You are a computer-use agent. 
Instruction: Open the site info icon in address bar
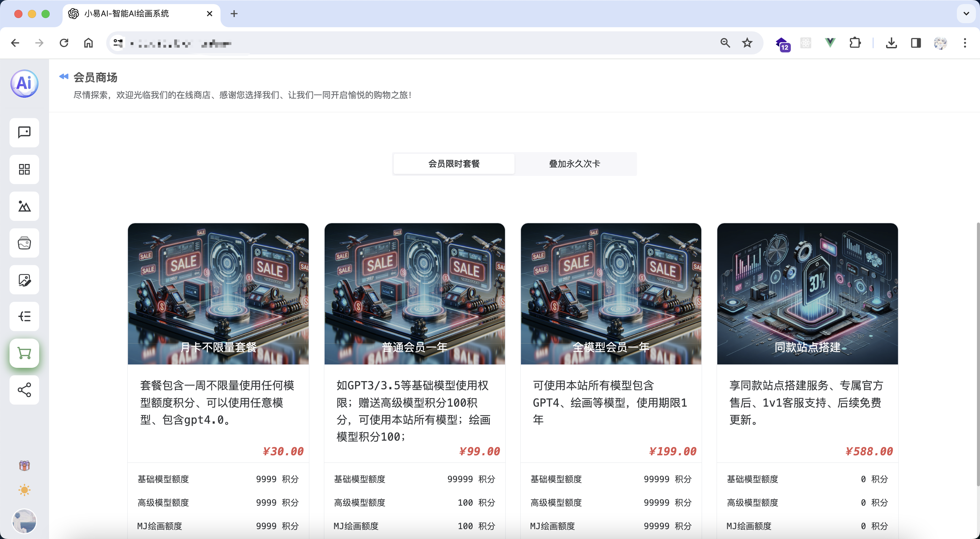coord(118,43)
